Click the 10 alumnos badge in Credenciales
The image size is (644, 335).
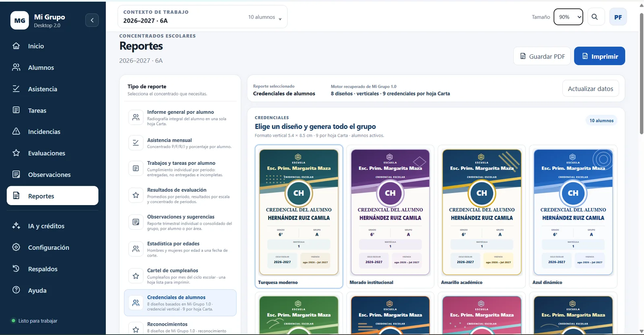601,120
